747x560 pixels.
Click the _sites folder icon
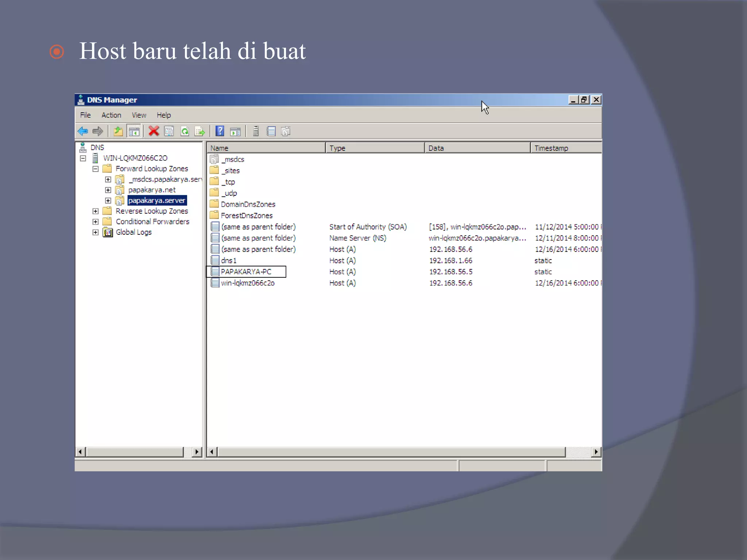pyautogui.click(x=214, y=170)
